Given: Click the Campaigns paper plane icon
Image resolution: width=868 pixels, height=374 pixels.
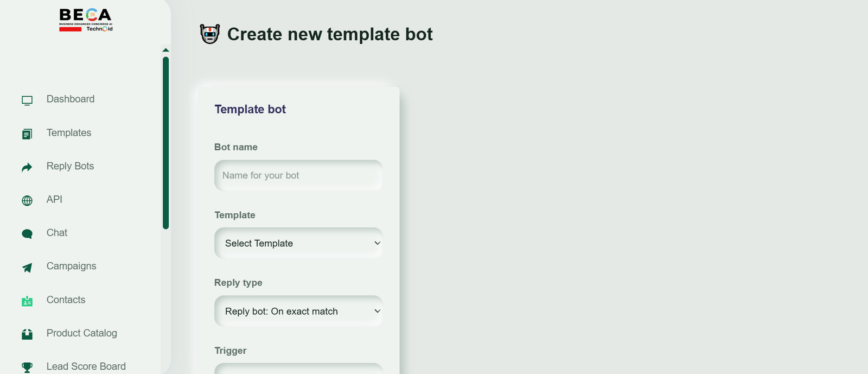Looking at the screenshot, I should [27, 268].
